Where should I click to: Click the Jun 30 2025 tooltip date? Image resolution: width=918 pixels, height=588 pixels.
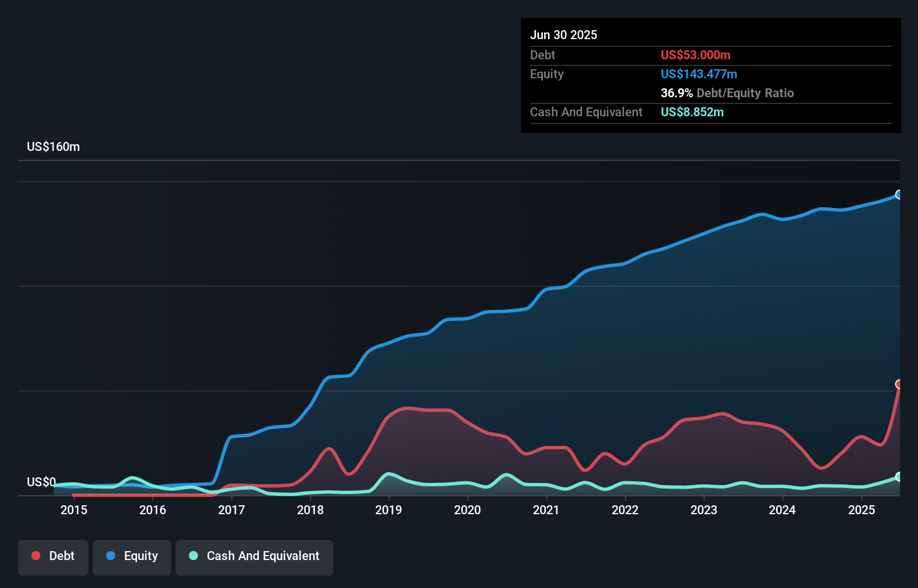pyautogui.click(x=564, y=35)
